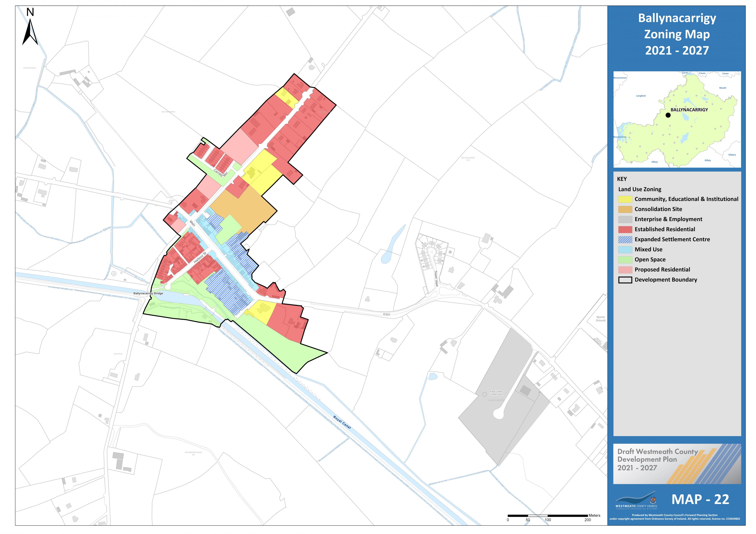756x534 pixels.
Task: Click the Community, Educational & Institutional yellow swatch
Action: pyautogui.click(x=625, y=199)
